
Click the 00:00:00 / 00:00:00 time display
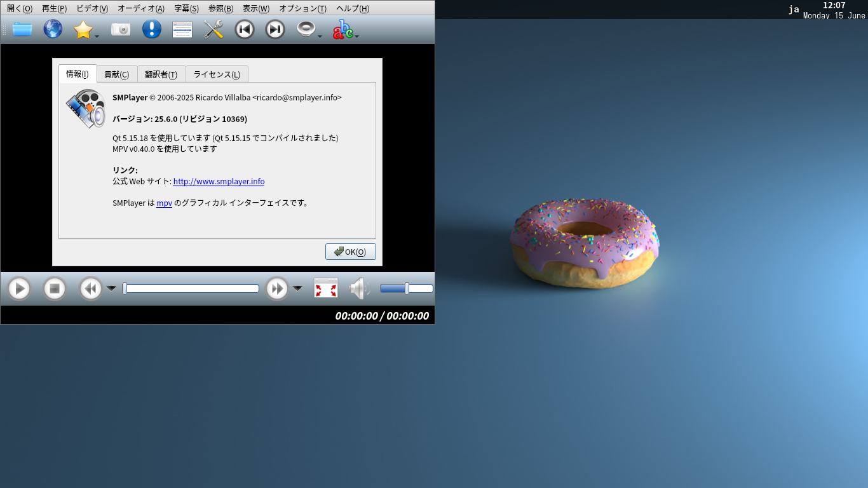382,316
